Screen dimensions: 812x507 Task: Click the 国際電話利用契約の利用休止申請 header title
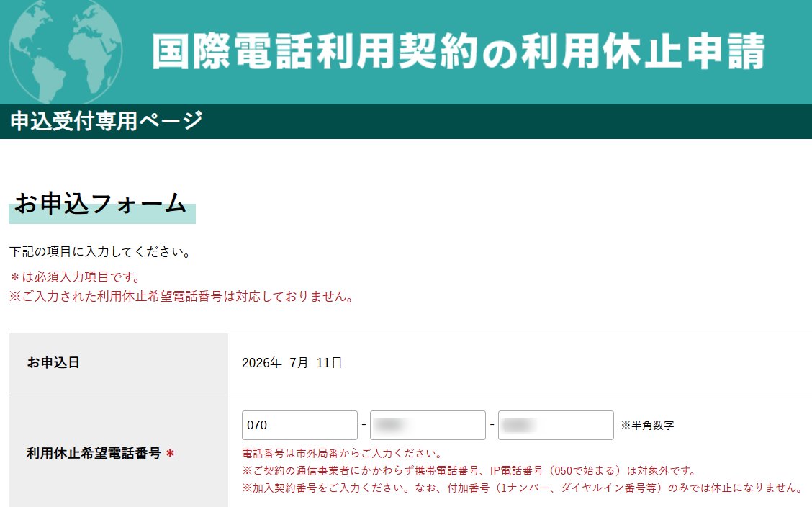click(x=459, y=51)
